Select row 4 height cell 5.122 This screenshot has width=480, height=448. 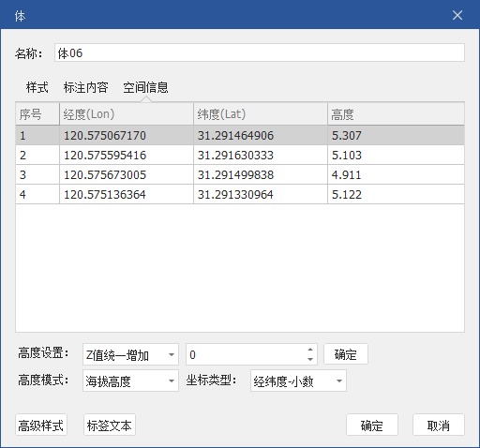click(x=396, y=194)
